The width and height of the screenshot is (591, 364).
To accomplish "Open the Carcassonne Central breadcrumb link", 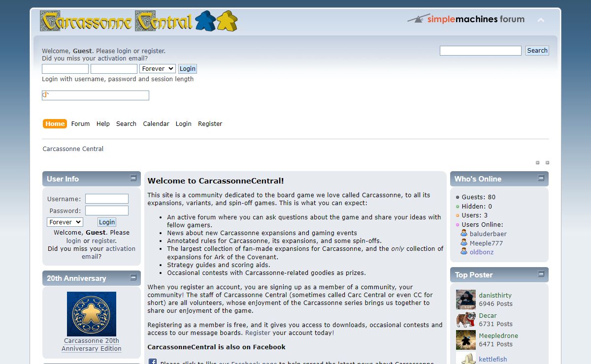I will (73, 149).
